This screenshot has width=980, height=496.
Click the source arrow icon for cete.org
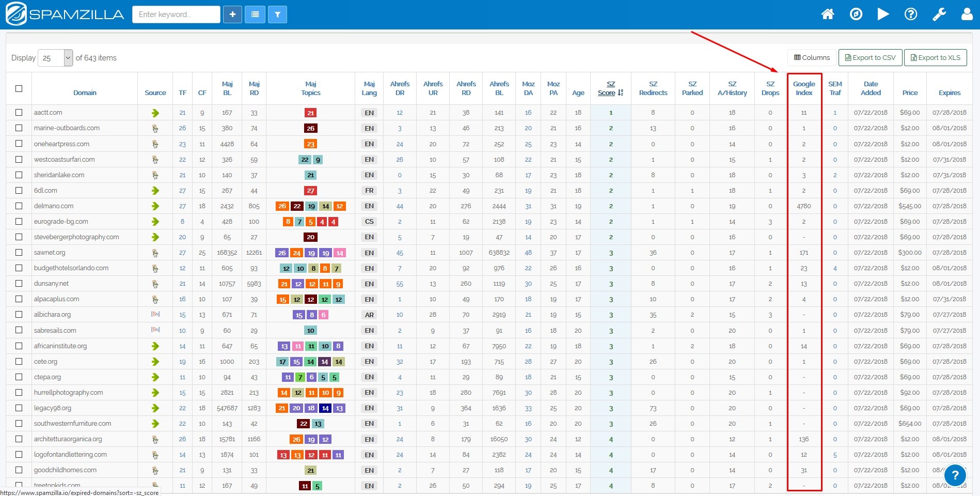[155, 362]
